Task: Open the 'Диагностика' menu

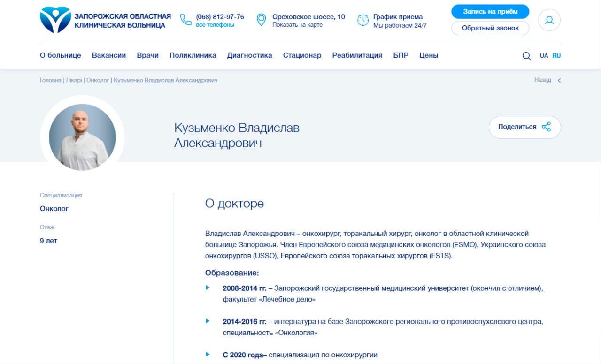Action: point(250,55)
